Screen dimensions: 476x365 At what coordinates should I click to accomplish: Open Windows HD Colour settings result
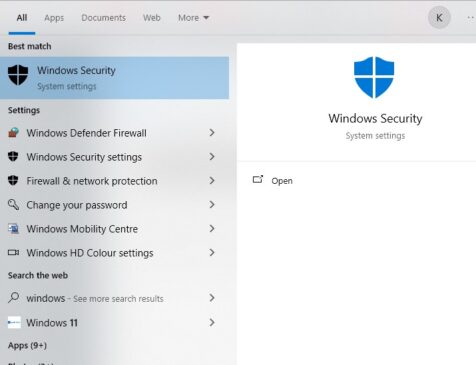pos(114,253)
